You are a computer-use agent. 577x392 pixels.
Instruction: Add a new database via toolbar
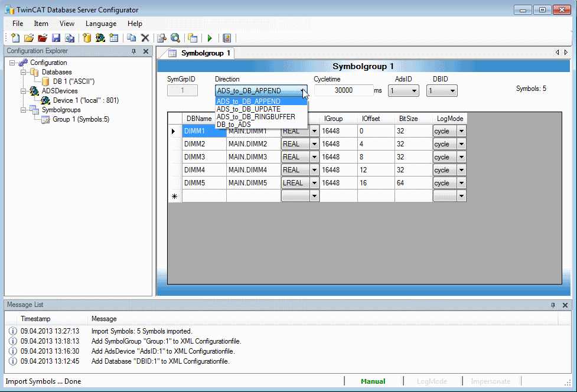[x=87, y=38]
